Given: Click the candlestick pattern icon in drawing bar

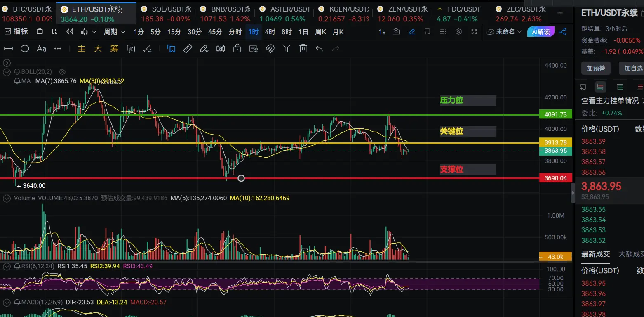Looking at the screenshot, I should point(221,49).
